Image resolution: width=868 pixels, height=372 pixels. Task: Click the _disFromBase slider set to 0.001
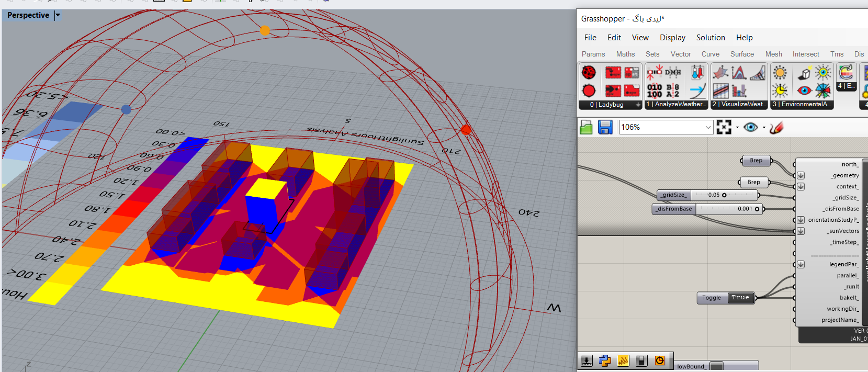(x=708, y=209)
